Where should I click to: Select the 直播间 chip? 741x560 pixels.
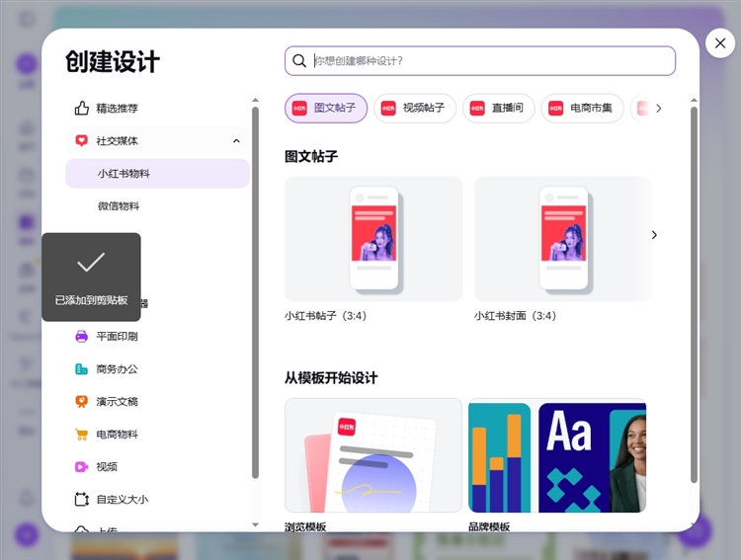(x=498, y=109)
